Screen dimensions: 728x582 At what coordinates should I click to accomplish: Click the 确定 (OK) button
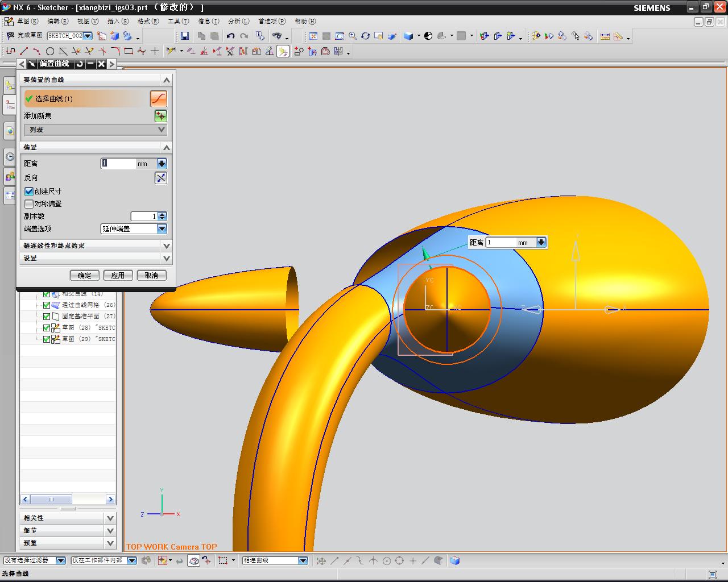(x=84, y=276)
